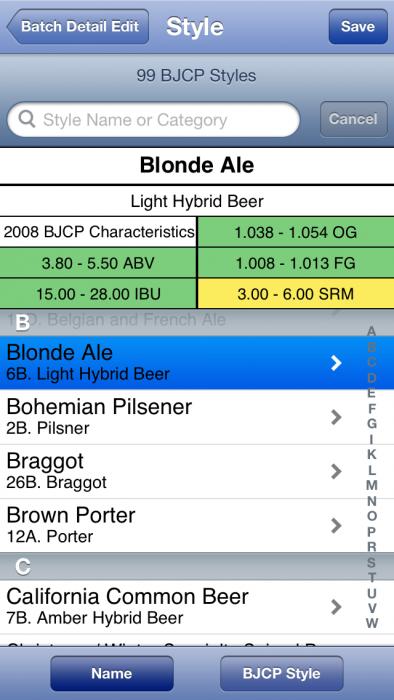This screenshot has width=394, height=700.
Task: Jump to letter S in index
Action: (372, 562)
